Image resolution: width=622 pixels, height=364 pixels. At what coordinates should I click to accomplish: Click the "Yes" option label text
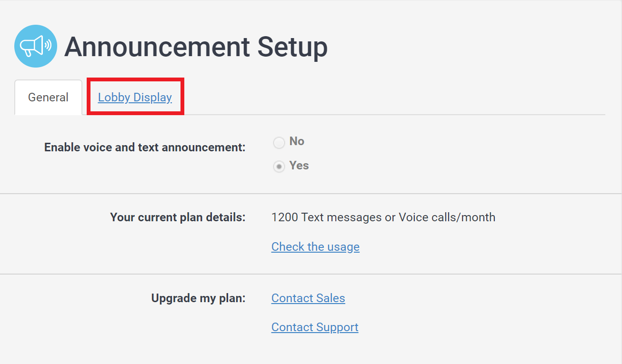[x=299, y=166]
